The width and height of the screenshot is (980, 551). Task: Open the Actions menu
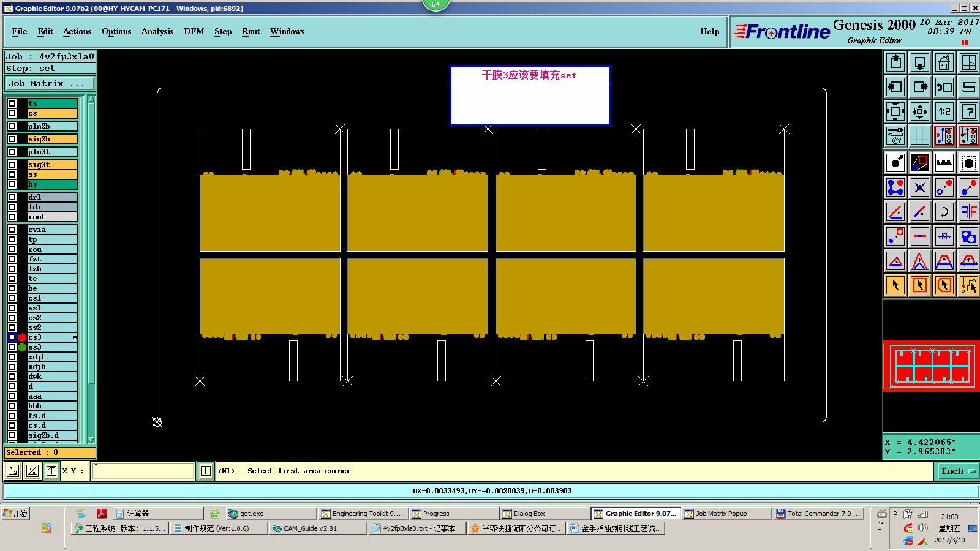[77, 31]
